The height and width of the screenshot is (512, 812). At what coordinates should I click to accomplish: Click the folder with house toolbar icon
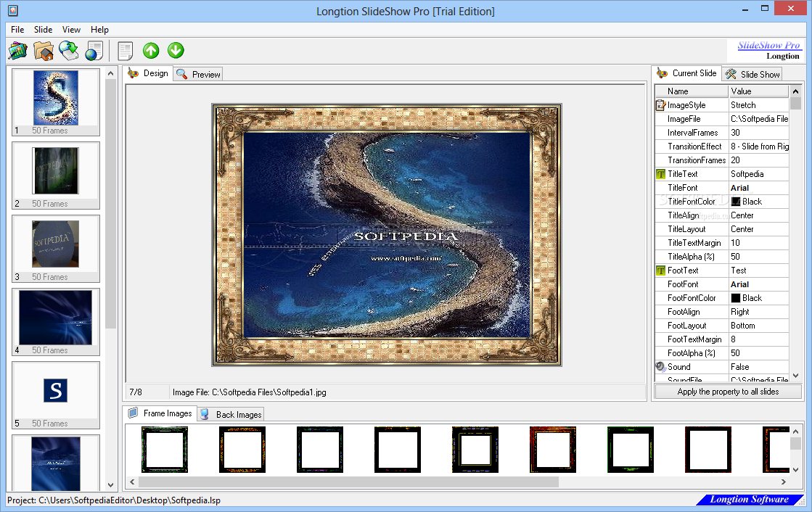point(44,51)
